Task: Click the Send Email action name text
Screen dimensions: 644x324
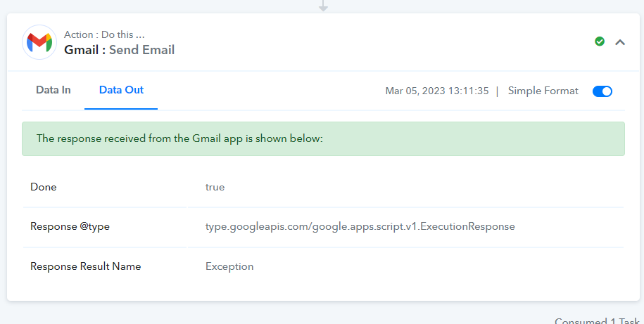Action: pos(142,50)
